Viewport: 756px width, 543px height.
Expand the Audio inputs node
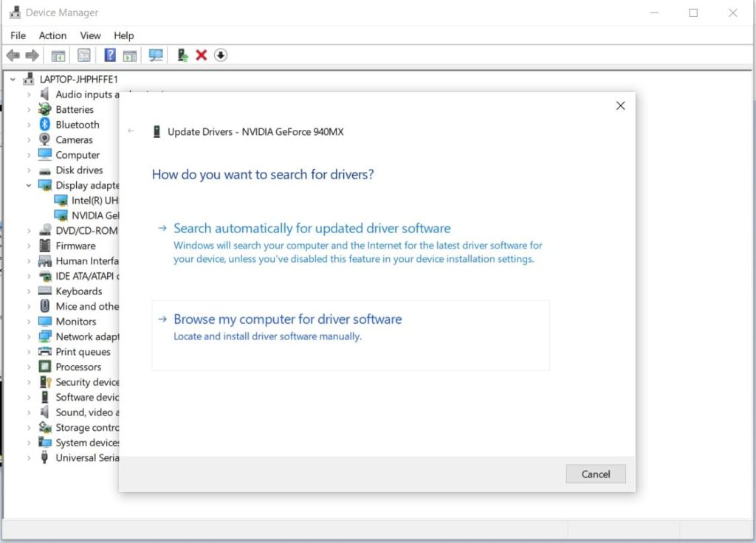point(29,94)
